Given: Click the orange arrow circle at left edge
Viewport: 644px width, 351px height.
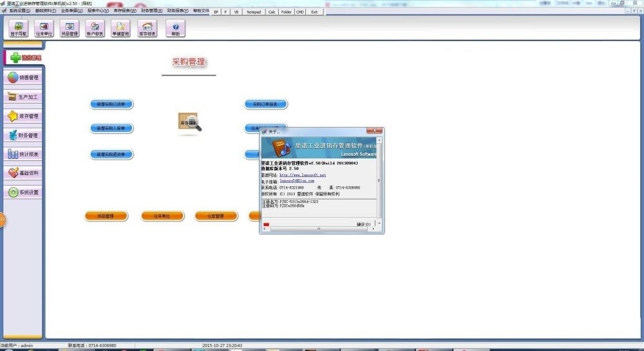Looking at the screenshot, I should [2, 220].
